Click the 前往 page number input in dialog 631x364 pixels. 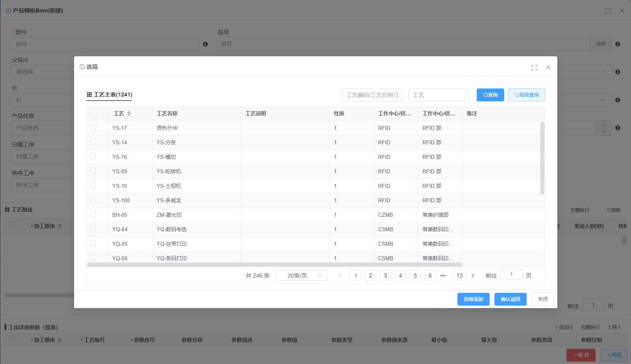tap(511, 275)
